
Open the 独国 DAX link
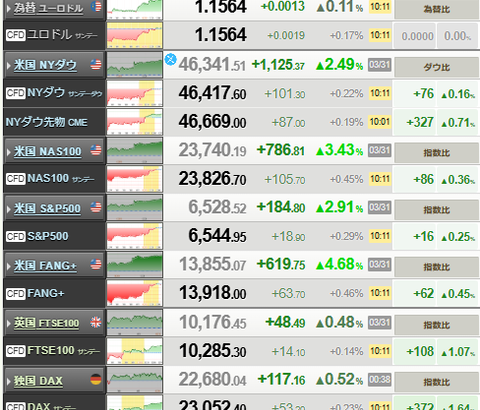pyautogui.click(x=38, y=380)
